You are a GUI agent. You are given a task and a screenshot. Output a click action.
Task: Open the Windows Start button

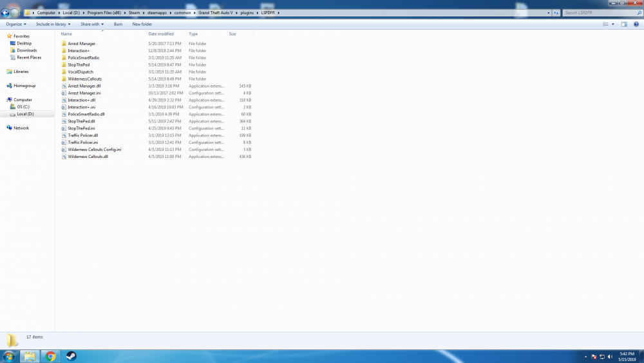pos(8,356)
